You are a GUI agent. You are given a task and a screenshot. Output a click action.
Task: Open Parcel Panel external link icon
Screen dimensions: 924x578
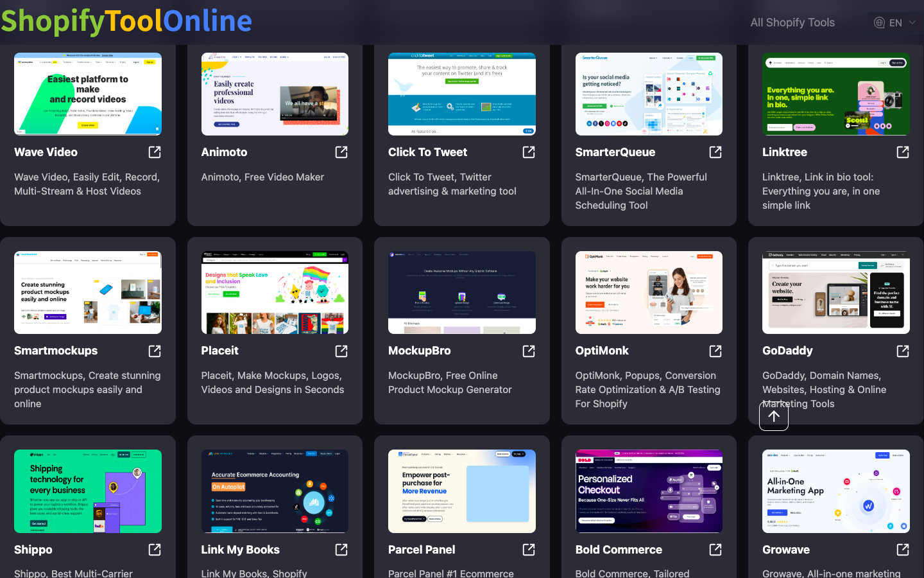529,550
